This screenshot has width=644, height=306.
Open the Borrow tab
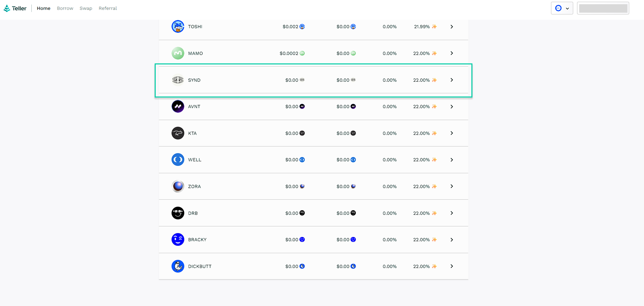(x=65, y=8)
